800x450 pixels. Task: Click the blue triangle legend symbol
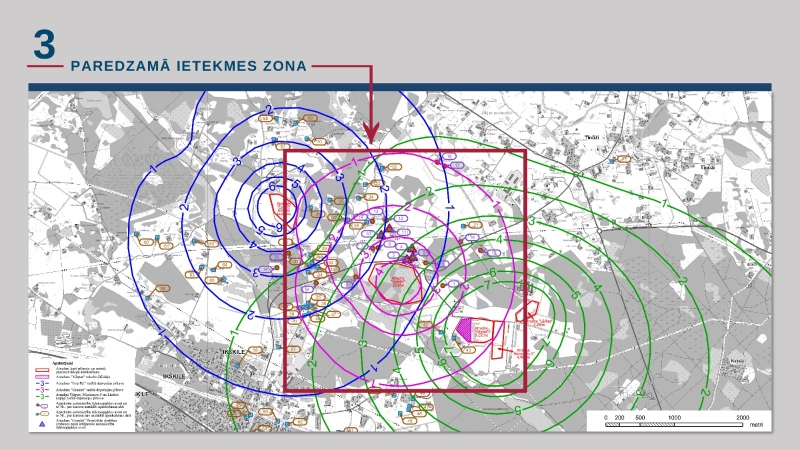click(42, 424)
